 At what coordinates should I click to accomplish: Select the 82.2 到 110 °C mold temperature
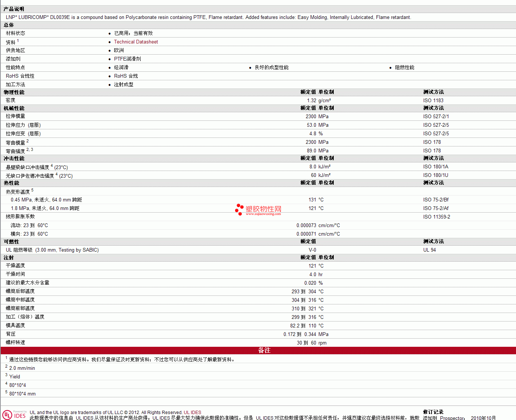pyautogui.click(x=307, y=326)
